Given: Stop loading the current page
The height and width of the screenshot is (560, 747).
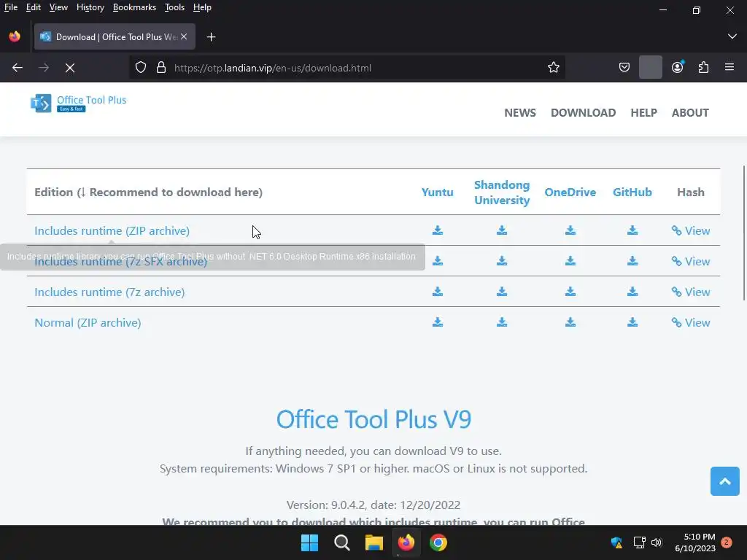Looking at the screenshot, I should pos(70,68).
